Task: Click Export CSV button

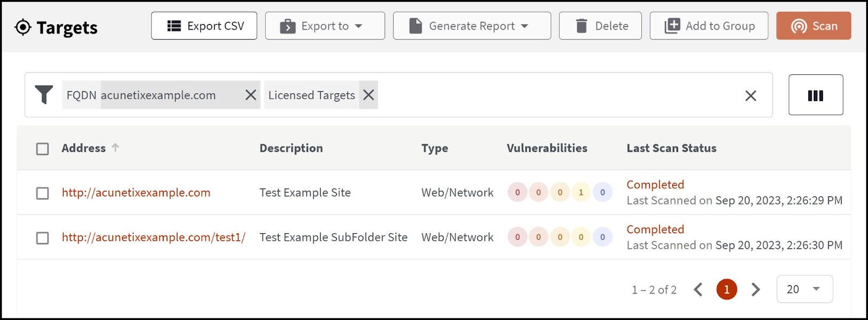Action: pos(204,26)
